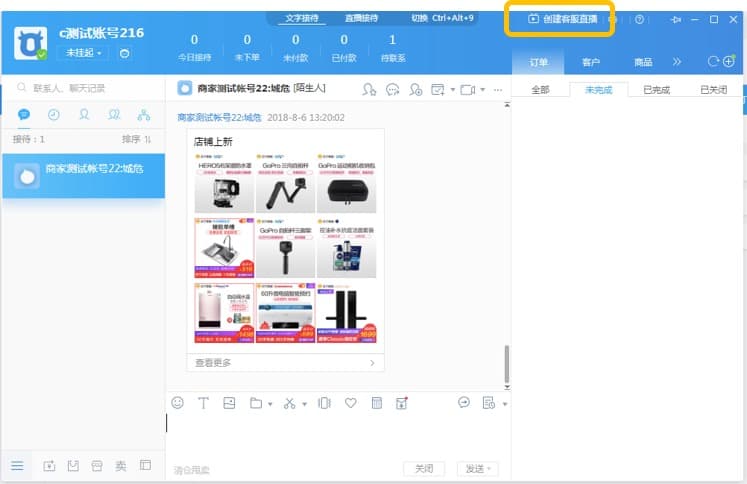Show 已完成 orders
The image size is (747, 484).
coord(656,90)
